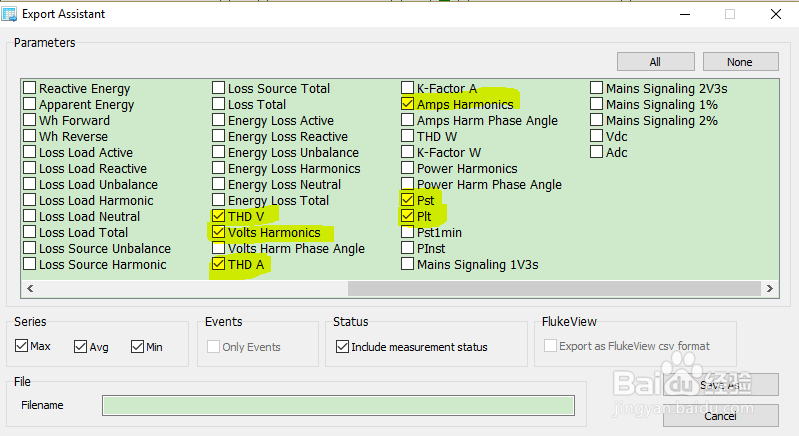Click the Export Assistant window icon
The image size is (799, 436).
[x=10, y=14]
